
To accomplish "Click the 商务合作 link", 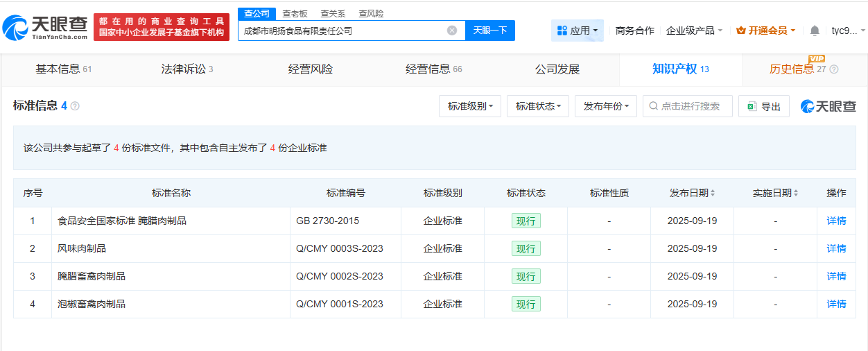I will pos(635,31).
